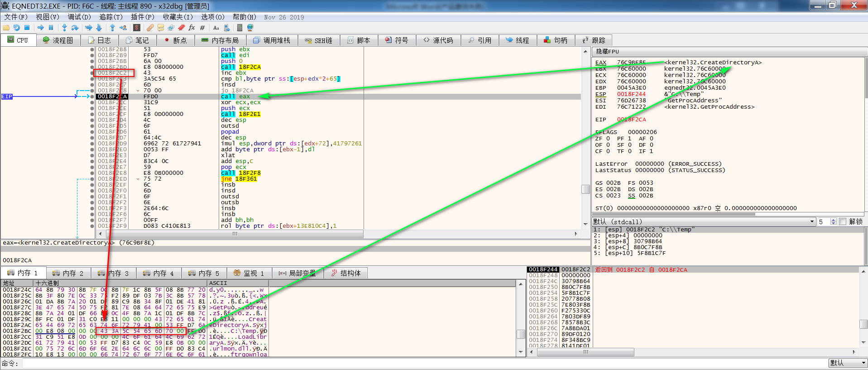The image size is (868, 370).
Task: Click the trace into icon
Action: tap(88, 28)
